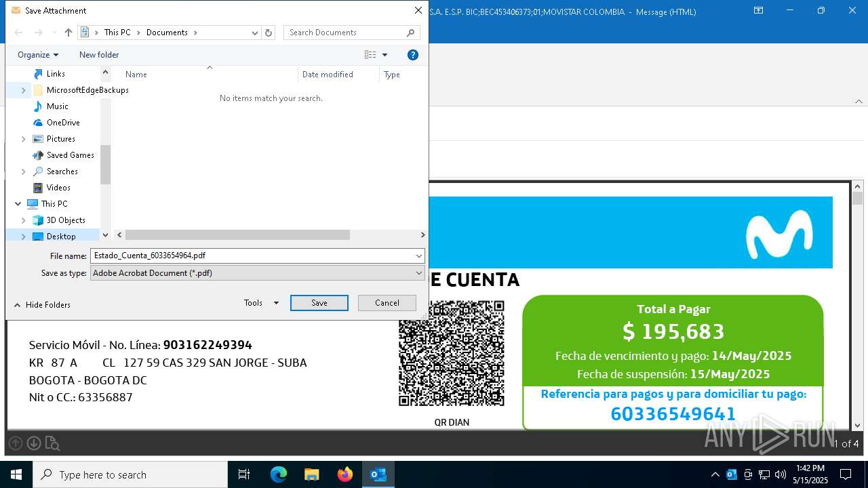Go forward in Save Attachment dialog
This screenshot has width=868, height=488.
point(38,33)
